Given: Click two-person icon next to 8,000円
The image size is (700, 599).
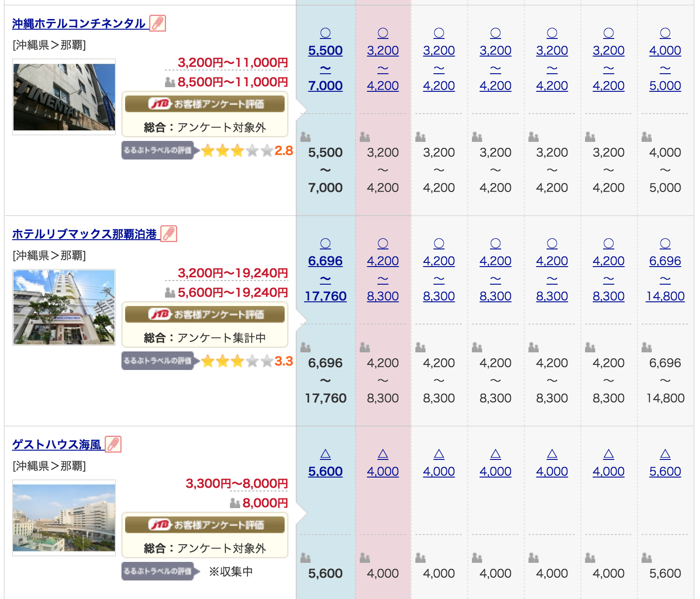Looking at the screenshot, I should [235, 503].
